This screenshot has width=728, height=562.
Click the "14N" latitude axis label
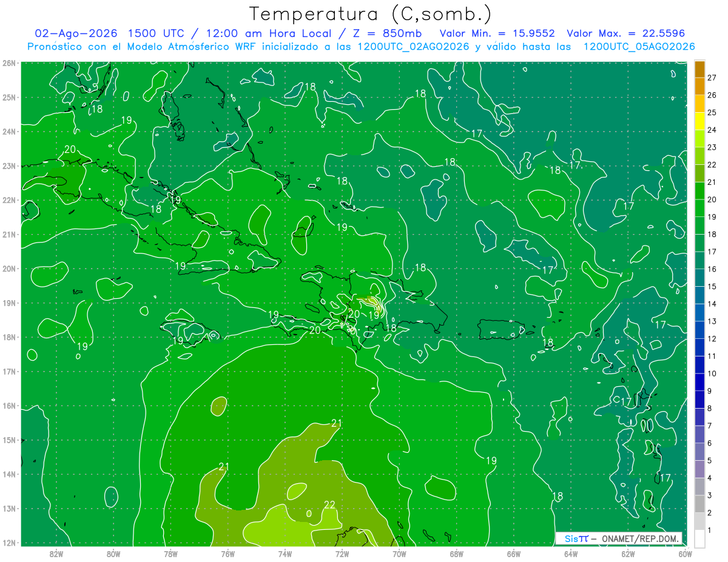coord(8,474)
